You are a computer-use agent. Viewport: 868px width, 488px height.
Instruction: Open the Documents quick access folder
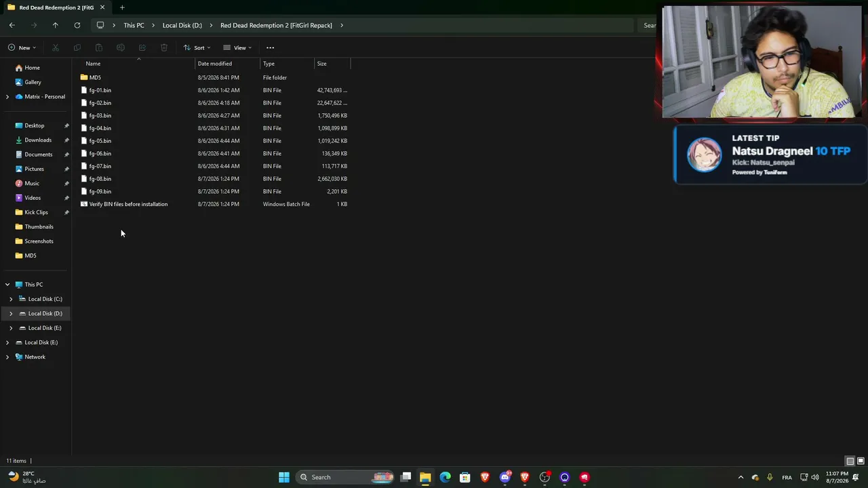click(x=38, y=155)
